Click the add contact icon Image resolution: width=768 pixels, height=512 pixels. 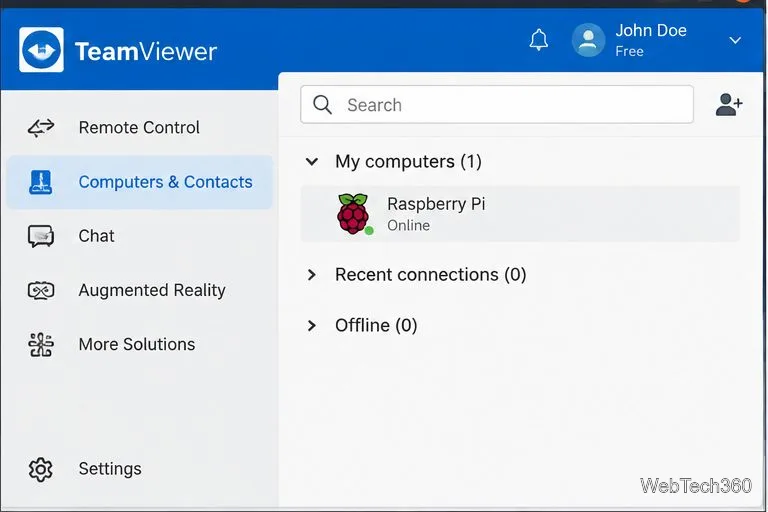(729, 104)
